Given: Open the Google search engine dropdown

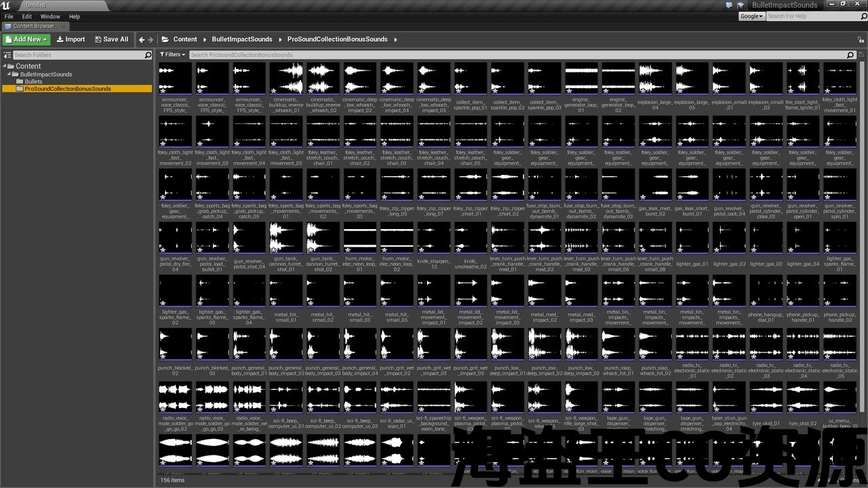Looking at the screenshot, I should (751, 16).
